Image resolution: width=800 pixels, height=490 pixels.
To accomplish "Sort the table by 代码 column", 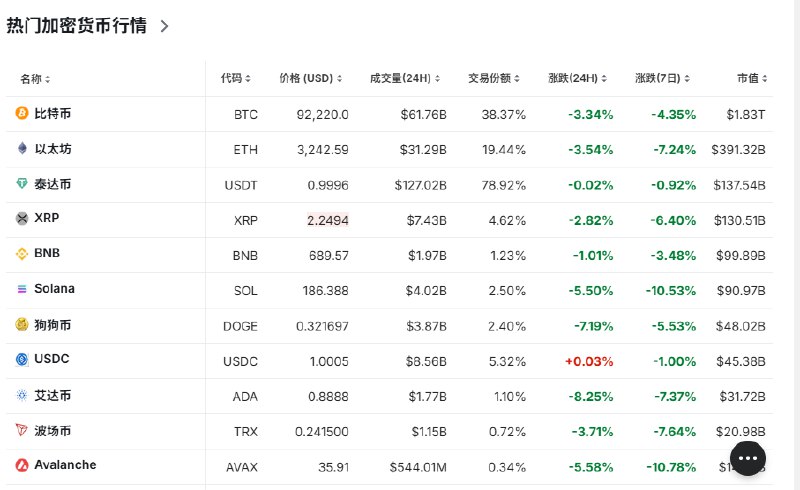I will (235, 78).
